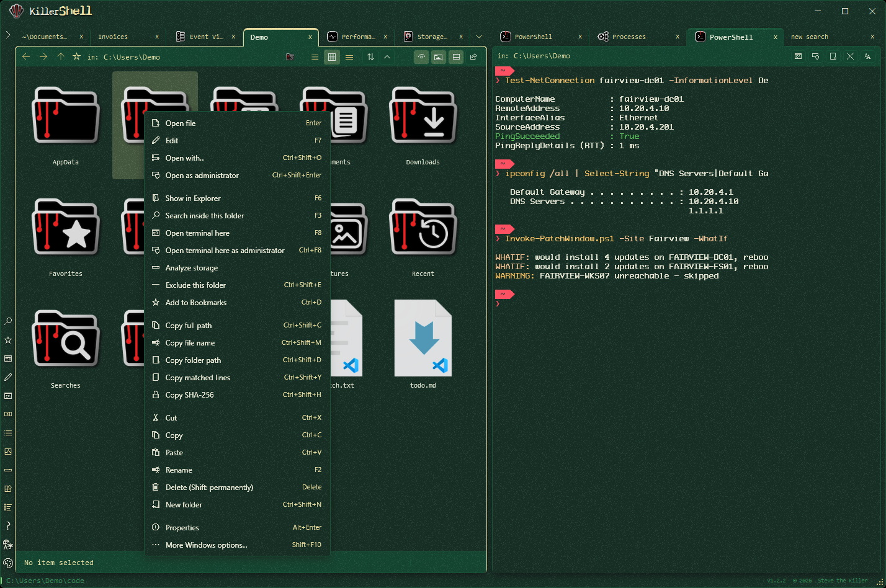
Task: Choose Open terminal here
Action: coord(237,233)
